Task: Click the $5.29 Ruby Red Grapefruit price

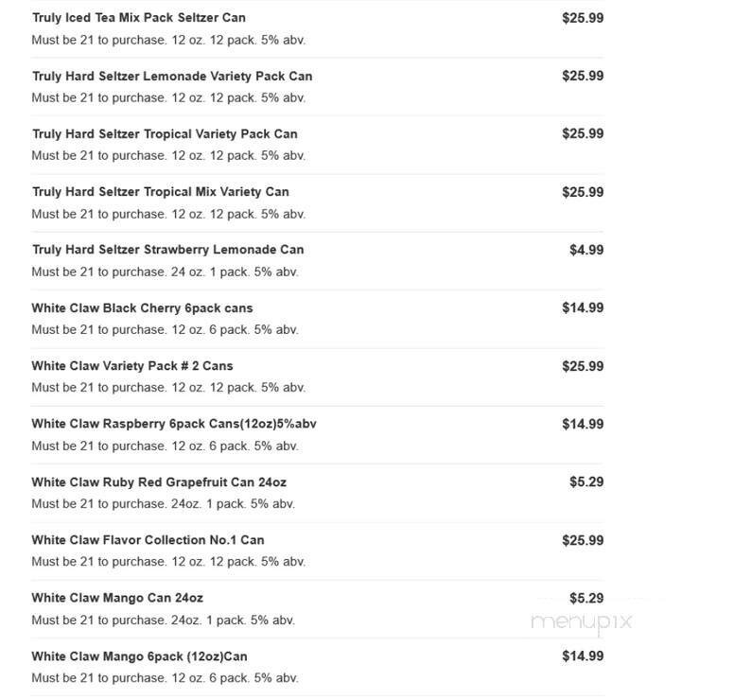Action: point(585,481)
